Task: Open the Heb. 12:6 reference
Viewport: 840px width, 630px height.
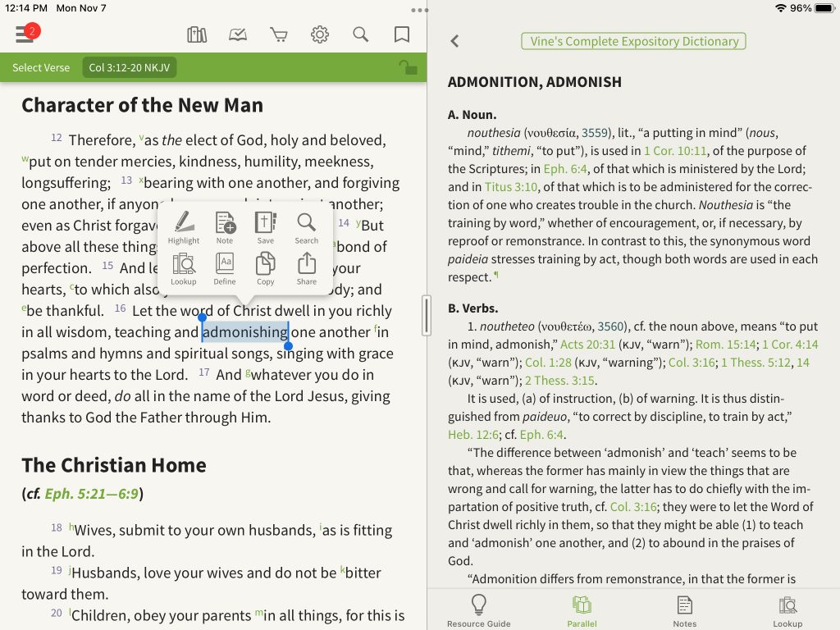Action: point(473,435)
